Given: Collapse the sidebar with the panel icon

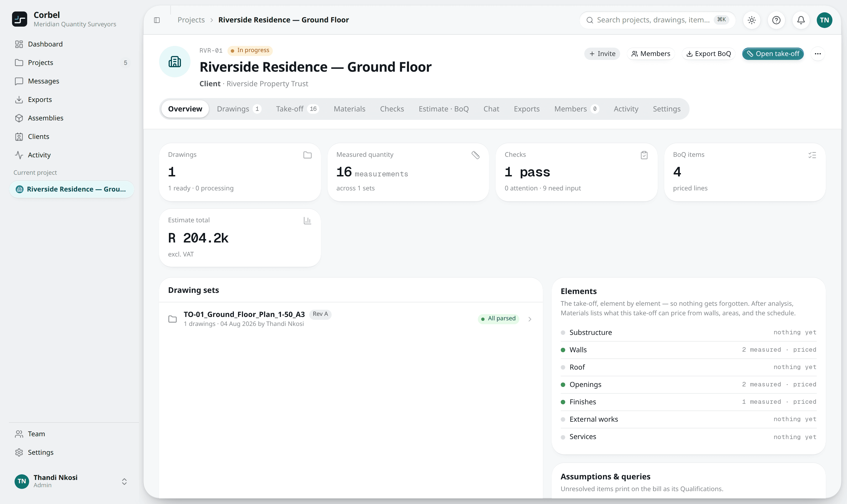Looking at the screenshot, I should [157, 20].
